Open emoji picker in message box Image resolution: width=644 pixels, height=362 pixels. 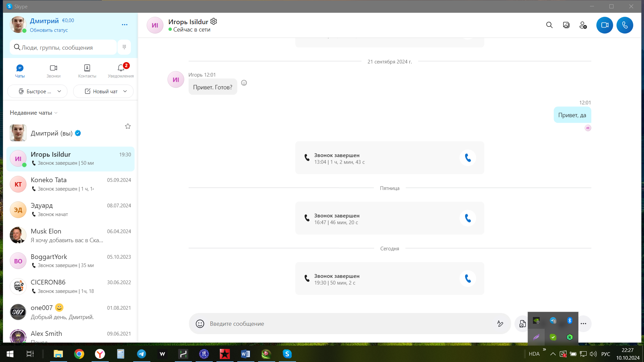coord(200,324)
